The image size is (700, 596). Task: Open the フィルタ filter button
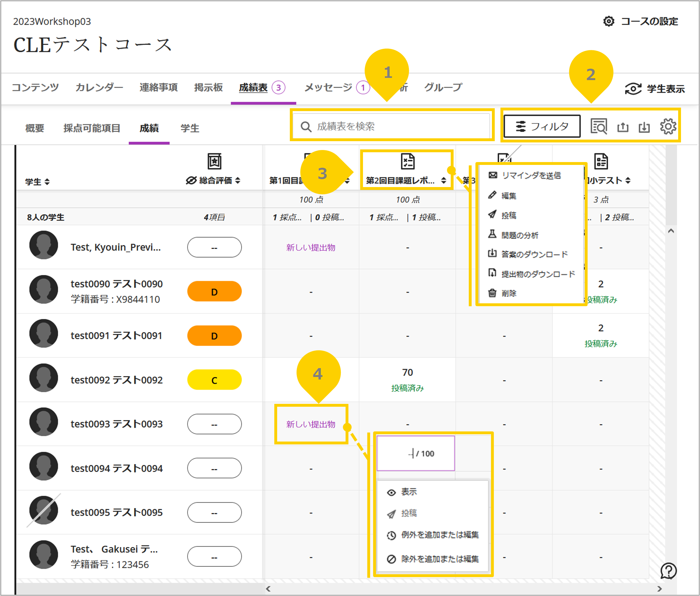click(542, 127)
